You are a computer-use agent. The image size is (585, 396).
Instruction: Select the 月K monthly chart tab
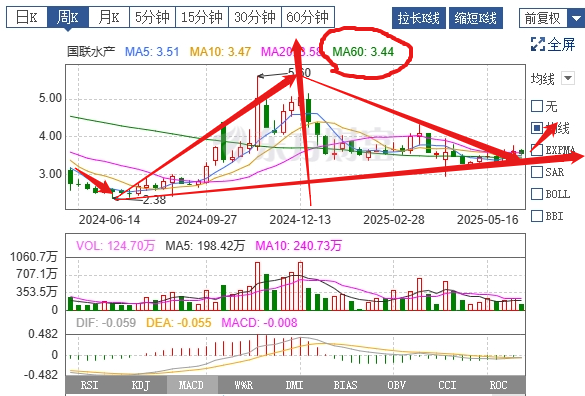[x=109, y=17]
